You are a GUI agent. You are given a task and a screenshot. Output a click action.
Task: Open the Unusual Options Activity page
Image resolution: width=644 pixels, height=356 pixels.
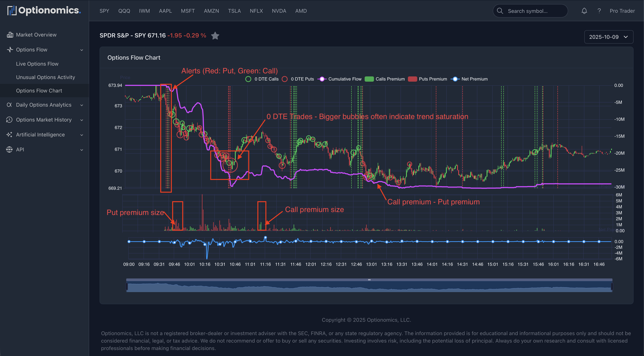coord(45,77)
